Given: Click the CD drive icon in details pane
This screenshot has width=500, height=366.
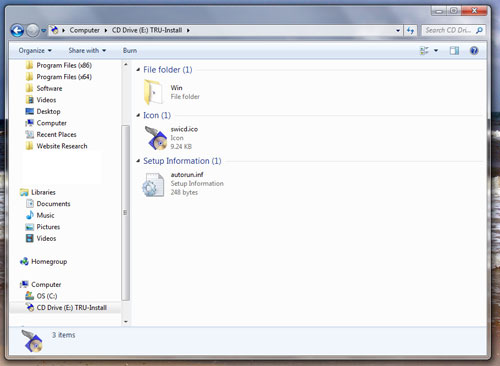Looking at the screenshot, I should point(32,341).
